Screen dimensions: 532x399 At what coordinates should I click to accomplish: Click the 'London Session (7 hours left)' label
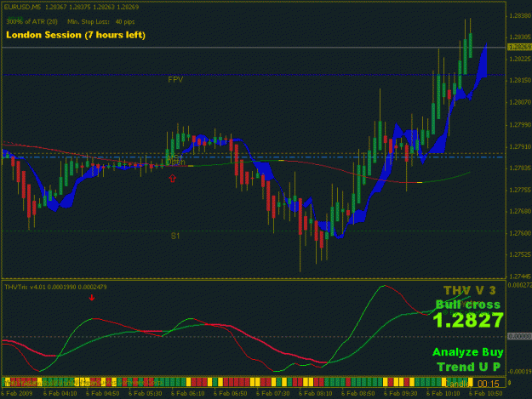tap(76, 35)
